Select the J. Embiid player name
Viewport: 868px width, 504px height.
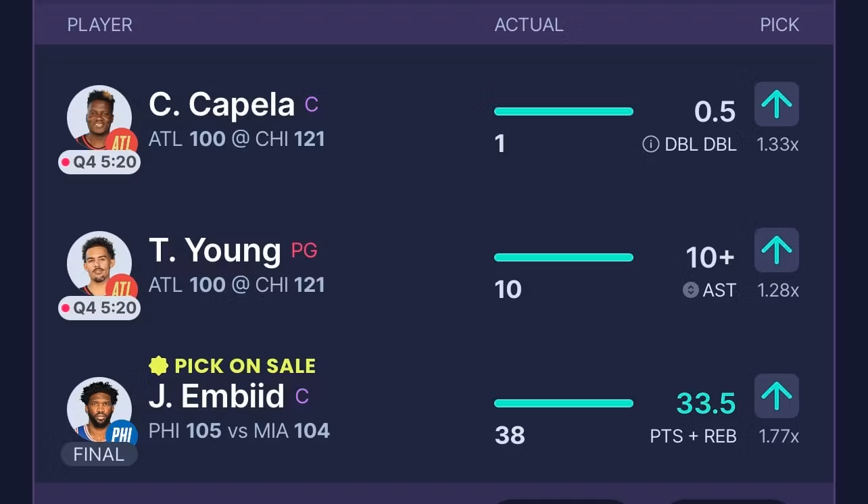pyautogui.click(x=216, y=397)
